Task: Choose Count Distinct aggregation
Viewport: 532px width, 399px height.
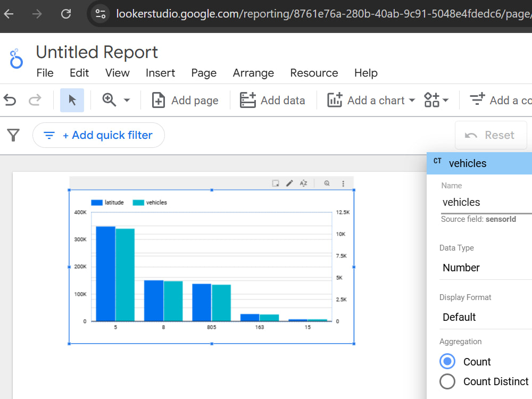Action: [447, 381]
